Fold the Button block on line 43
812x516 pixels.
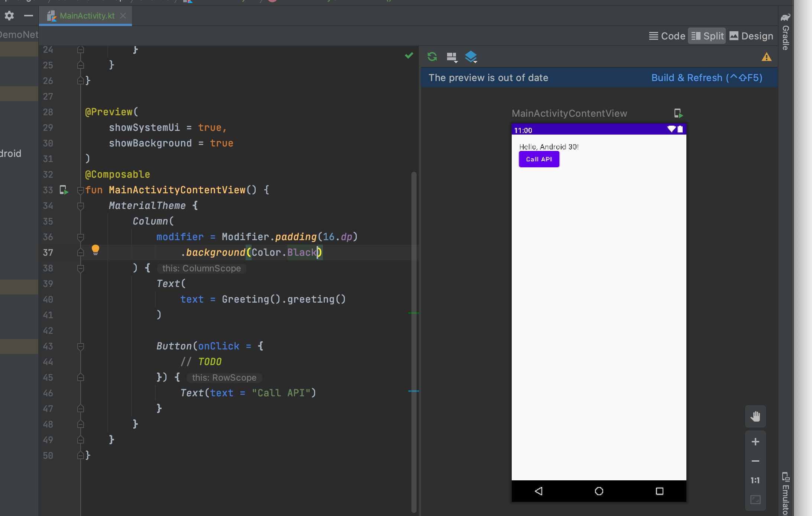pos(80,346)
